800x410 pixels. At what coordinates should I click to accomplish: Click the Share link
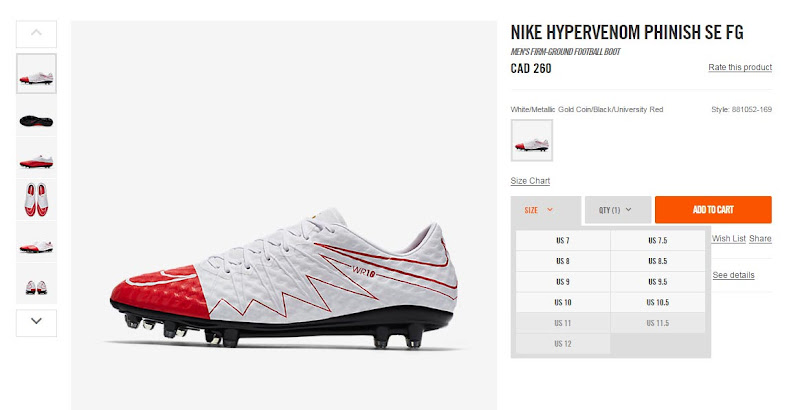coord(760,238)
